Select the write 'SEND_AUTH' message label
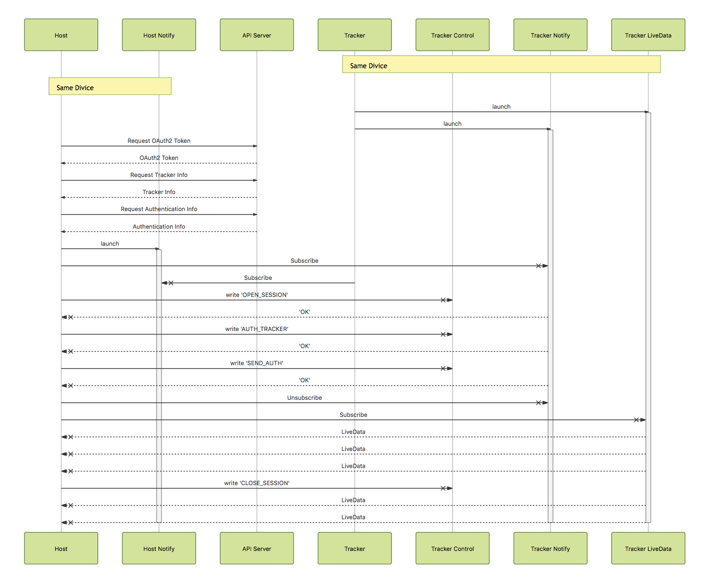 click(257, 363)
